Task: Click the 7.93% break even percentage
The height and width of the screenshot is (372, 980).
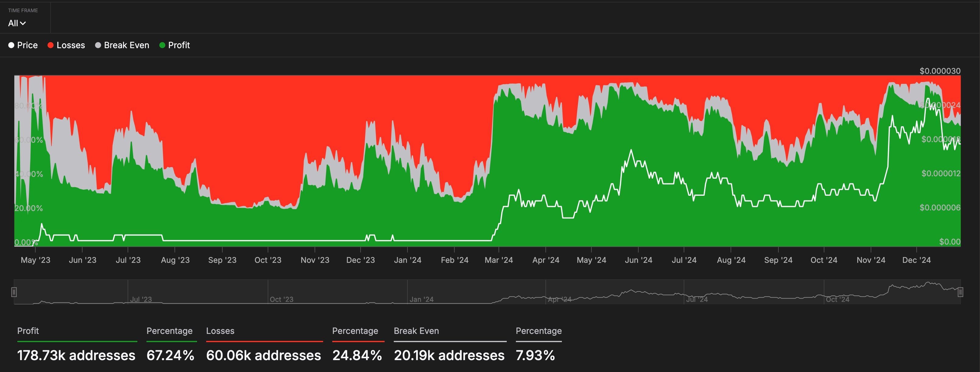Action: (535, 355)
